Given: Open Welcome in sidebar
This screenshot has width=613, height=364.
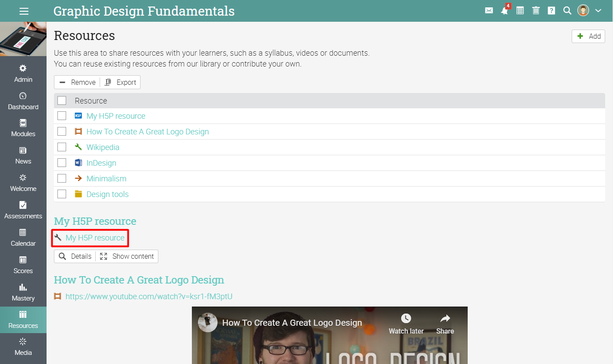Looking at the screenshot, I should click(23, 183).
